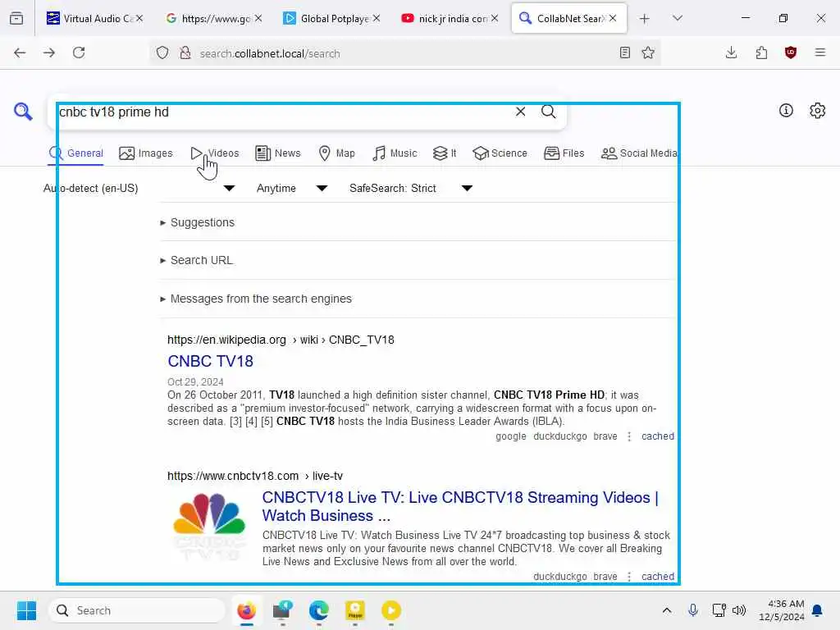List all tabs dropdown arrow
840x630 pixels.
[x=678, y=18]
